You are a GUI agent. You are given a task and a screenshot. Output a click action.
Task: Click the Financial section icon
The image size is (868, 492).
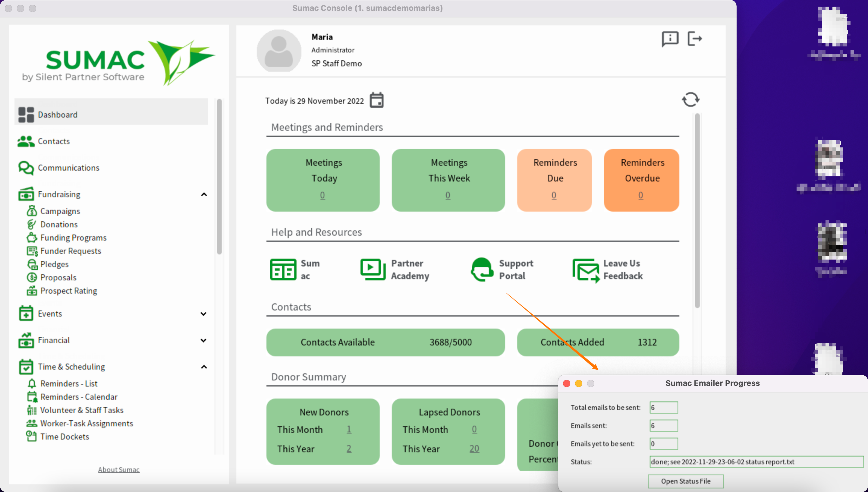pos(26,340)
